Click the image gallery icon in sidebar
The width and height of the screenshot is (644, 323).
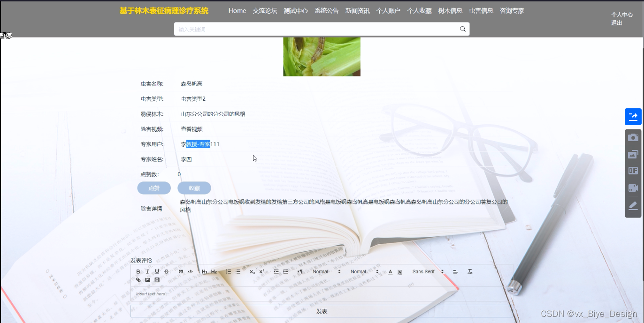[633, 154]
